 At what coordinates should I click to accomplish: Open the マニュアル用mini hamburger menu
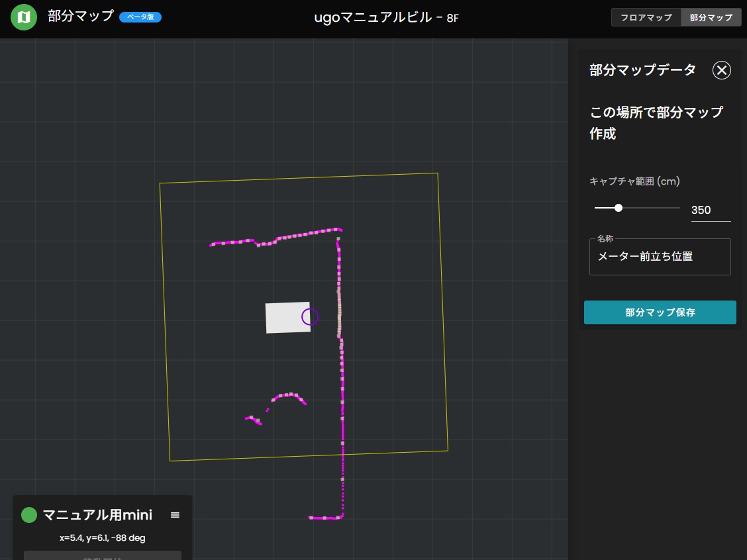175,515
